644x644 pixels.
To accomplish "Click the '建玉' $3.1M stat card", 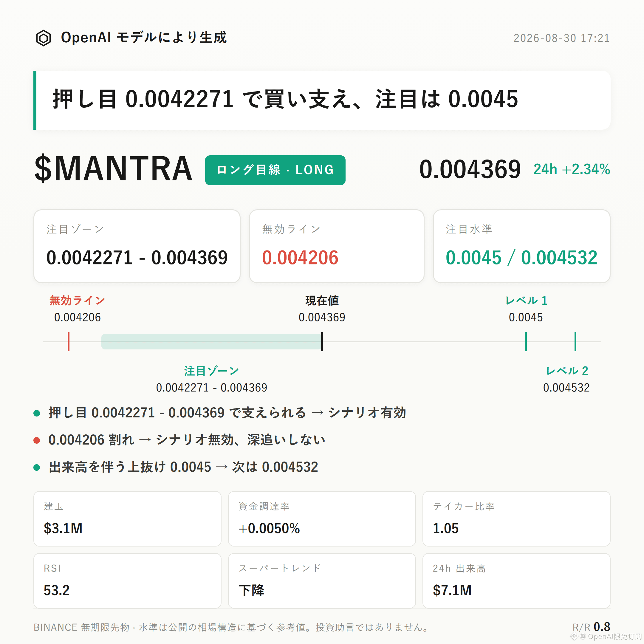I will pyautogui.click(x=127, y=519).
